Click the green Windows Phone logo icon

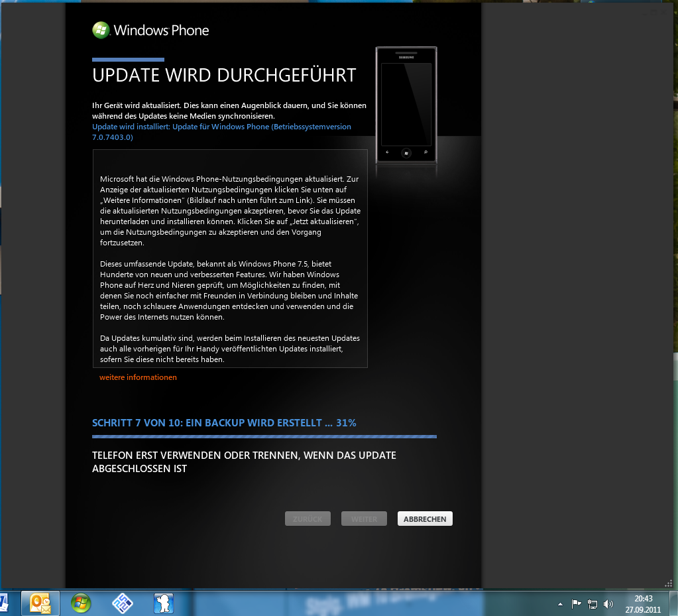(x=101, y=31)
